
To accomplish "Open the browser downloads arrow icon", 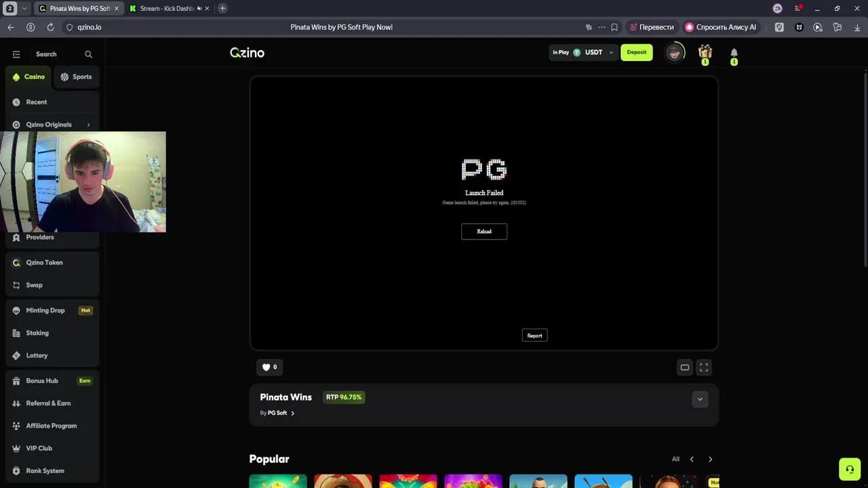I will point(857,27).
